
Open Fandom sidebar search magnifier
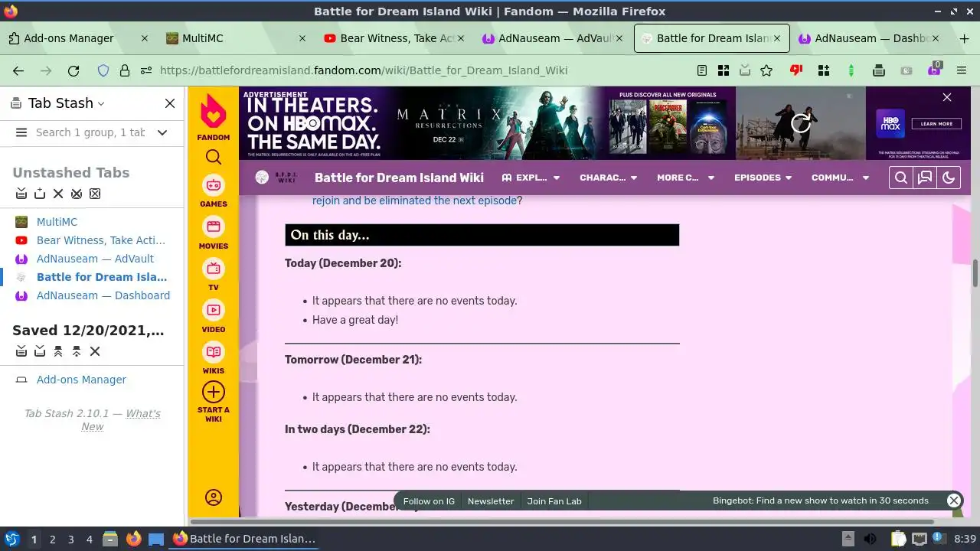tap(214, 157)
